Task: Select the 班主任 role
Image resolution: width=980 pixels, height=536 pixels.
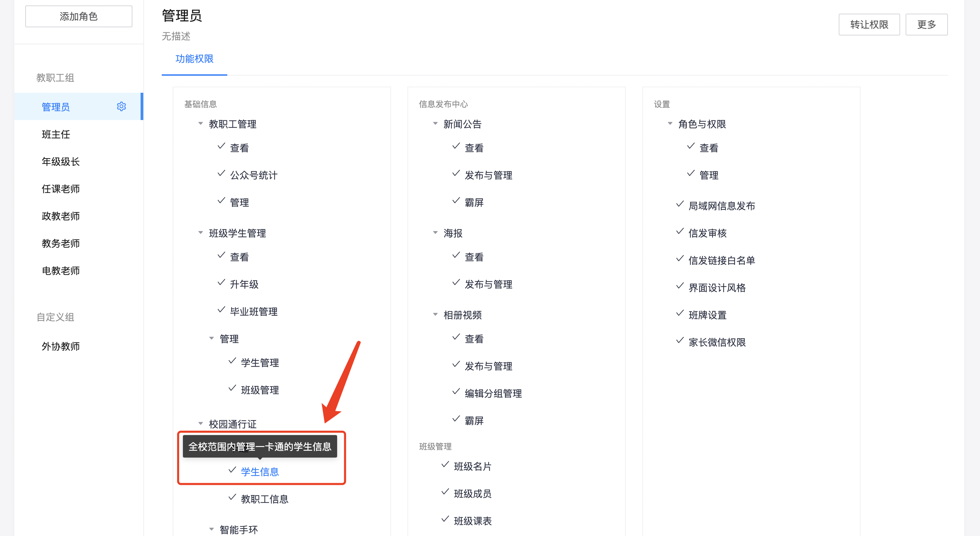Action: pos(56,134)
